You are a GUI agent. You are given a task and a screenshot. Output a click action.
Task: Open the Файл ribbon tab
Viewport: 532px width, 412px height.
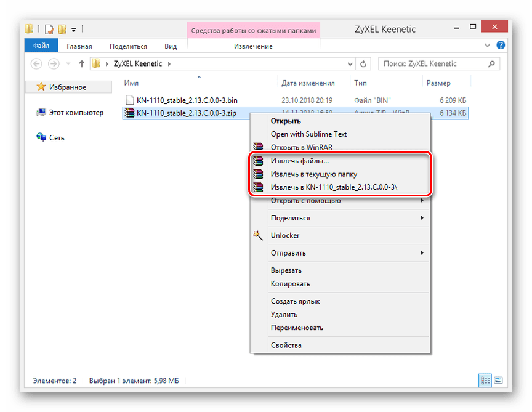pos(41,46)
